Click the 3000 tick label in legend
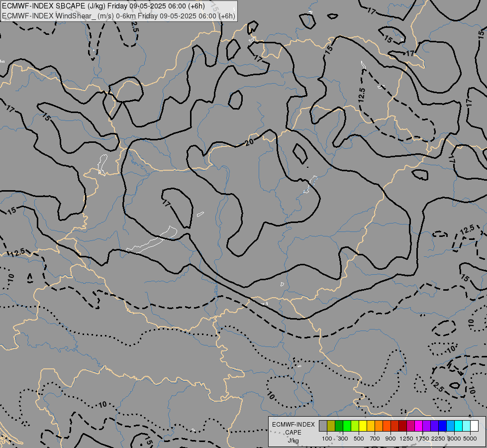 pyautogui.click(x=454, y=439)
